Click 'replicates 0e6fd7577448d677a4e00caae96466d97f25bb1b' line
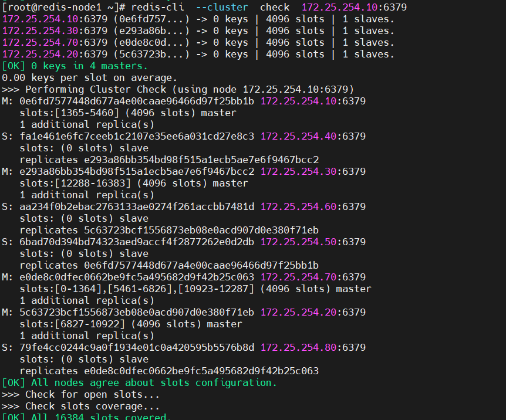This screenshot has height=420, width=506. tap(169, 266)
